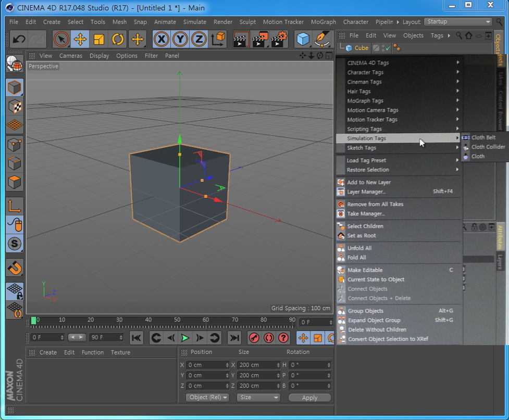Choose Current State to Object
This screenshot has width=509, height=420.
pyautogui.click(x=399, y=279)
